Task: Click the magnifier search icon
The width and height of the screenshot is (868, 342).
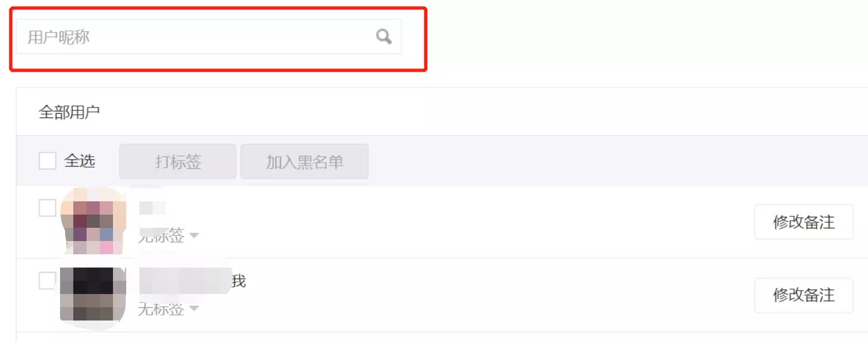Action: pyautogui.click(x=384, y=37)
